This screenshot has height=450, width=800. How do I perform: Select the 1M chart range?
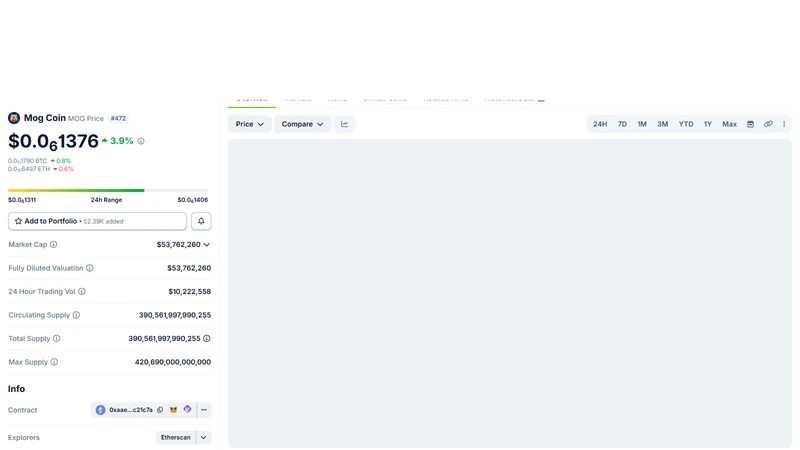click(642, 124)
